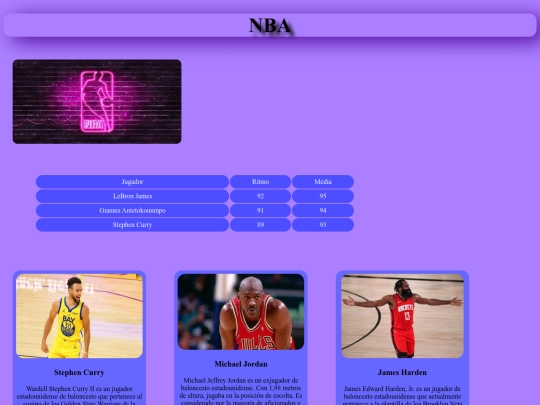Screen dimensions: 540x405
Task: Click the LeBron James table cell
Action: 132,196
